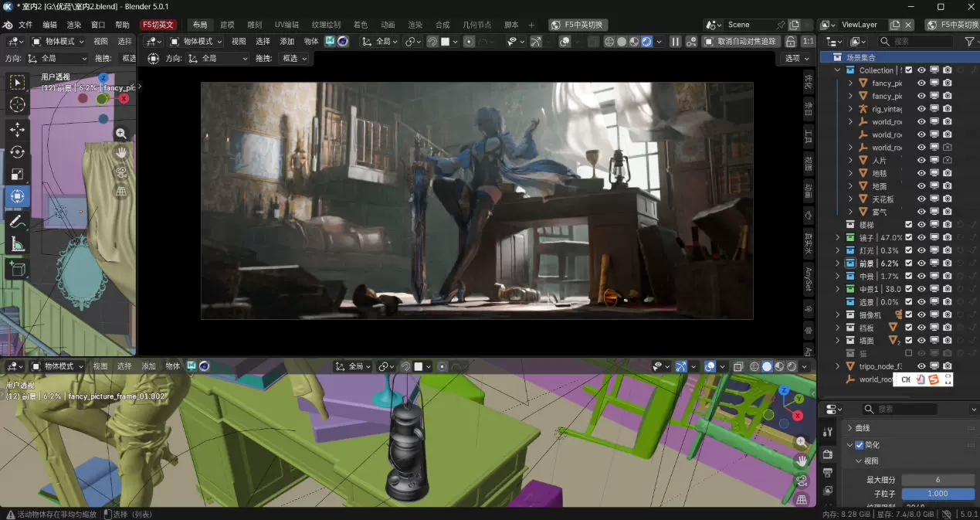This screenshot has width=980, height=520.
Task: Open the render properties tab icon
Action: (x=827, y=454)
